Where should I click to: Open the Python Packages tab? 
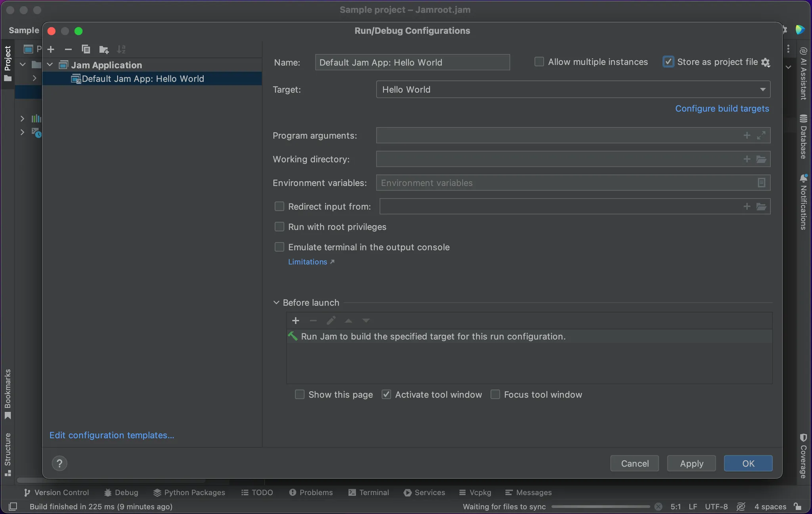[189, 493]
